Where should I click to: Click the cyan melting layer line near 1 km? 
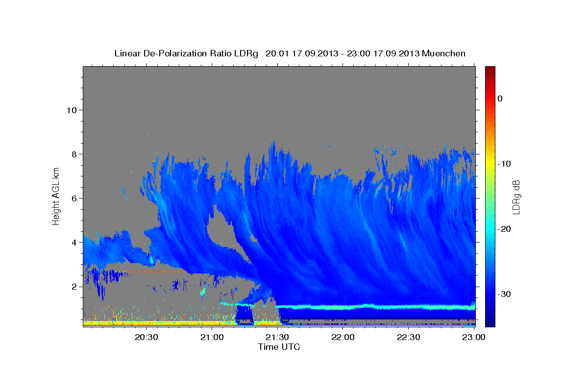coord(375,307)
